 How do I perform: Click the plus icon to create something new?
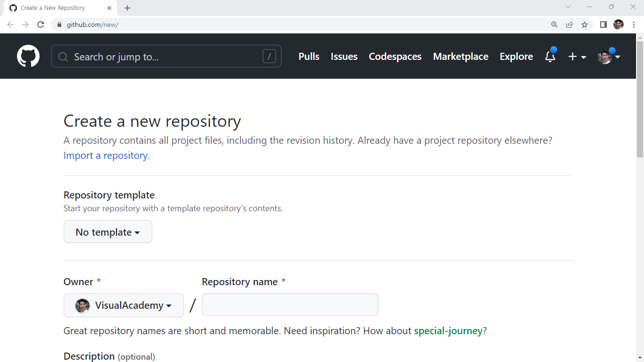572,57
